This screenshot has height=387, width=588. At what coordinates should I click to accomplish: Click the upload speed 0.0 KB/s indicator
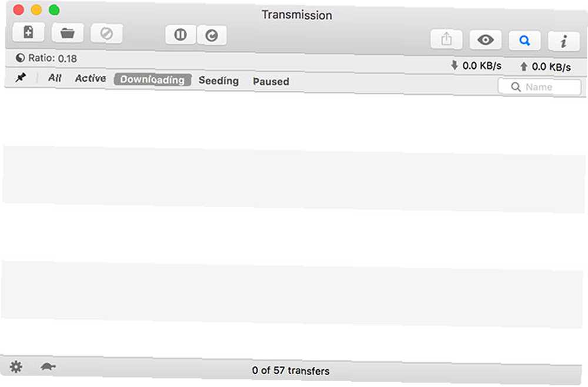point(546,66)
